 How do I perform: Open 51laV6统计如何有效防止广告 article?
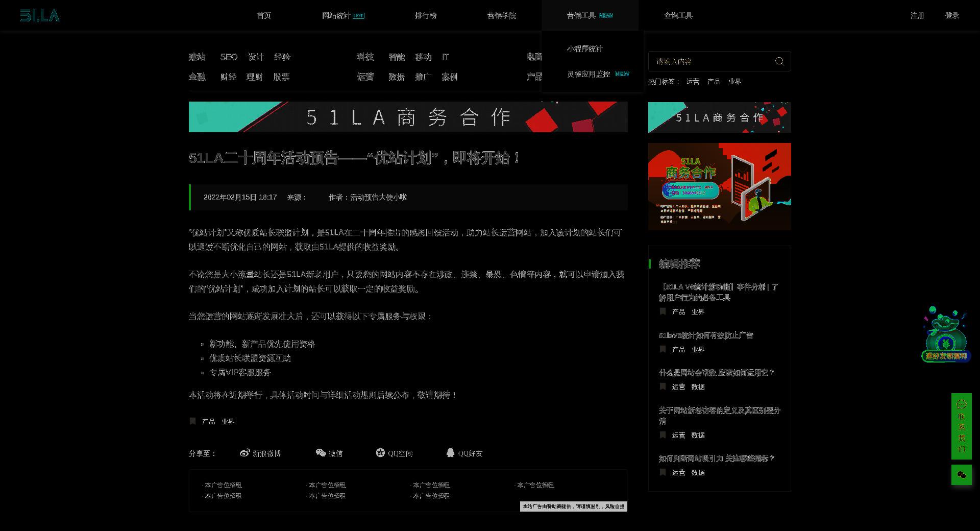[706, 335]
